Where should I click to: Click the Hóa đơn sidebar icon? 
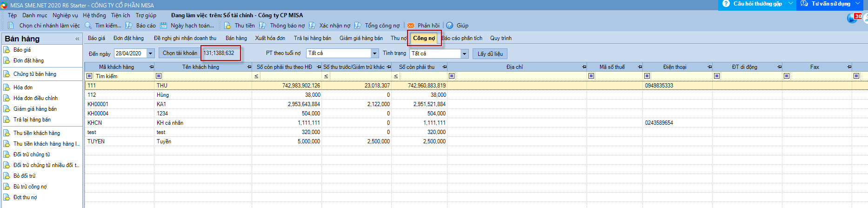click(x=7, y=87)
